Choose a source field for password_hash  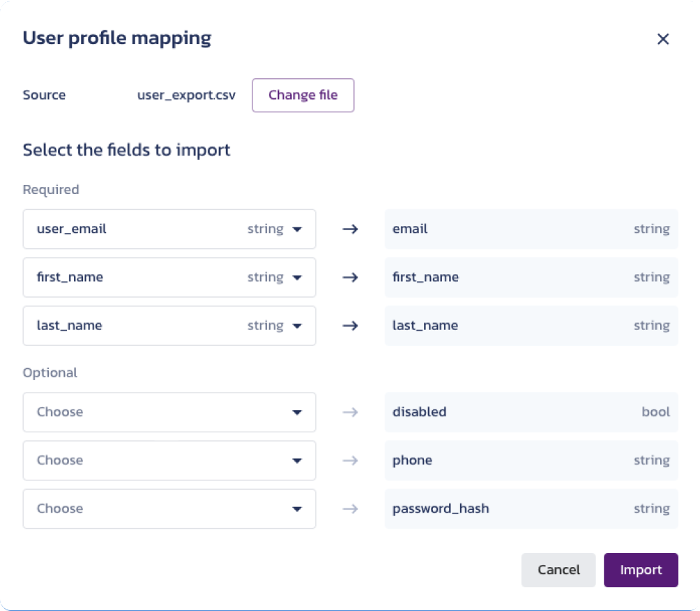(x=169, y=508)
